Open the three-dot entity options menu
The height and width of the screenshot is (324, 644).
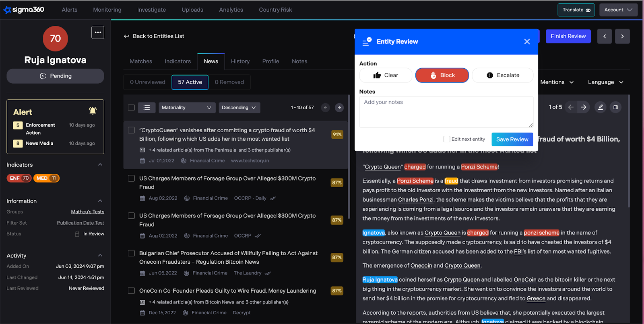(98, 33)
